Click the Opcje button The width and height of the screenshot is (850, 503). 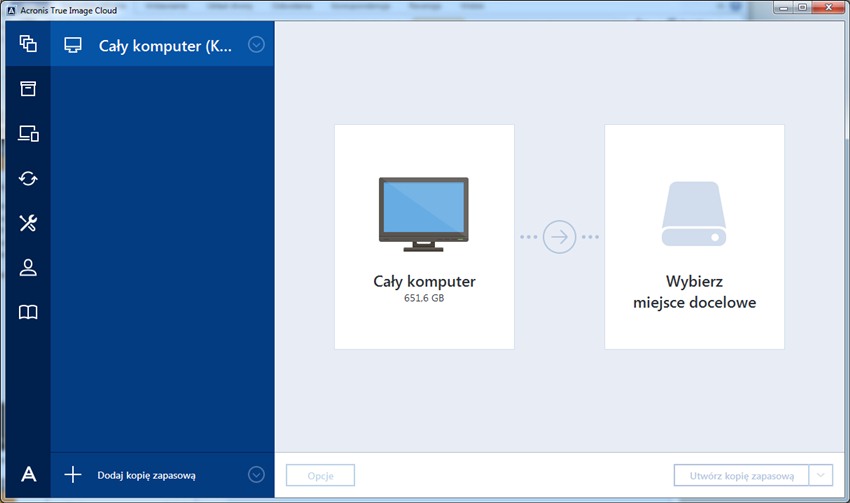320,475
